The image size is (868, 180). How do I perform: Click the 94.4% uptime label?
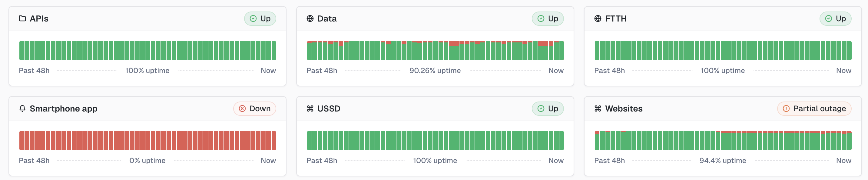[x=723, y=161]
